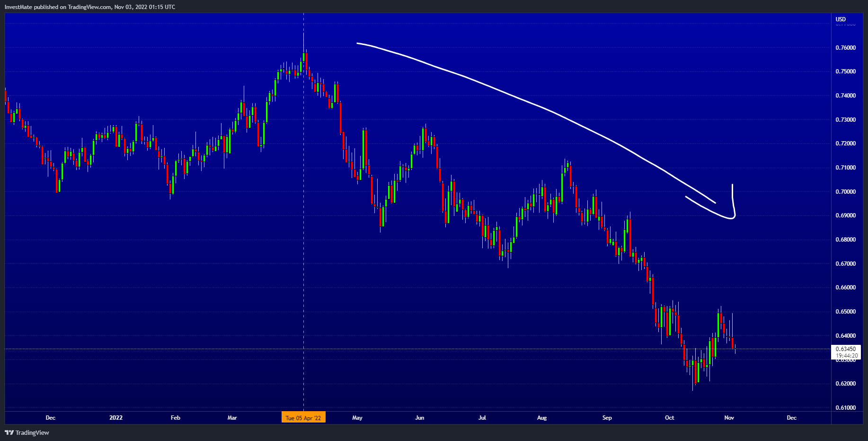
Task: Click the 0.61000 price axis value
Action: [846, 408]
